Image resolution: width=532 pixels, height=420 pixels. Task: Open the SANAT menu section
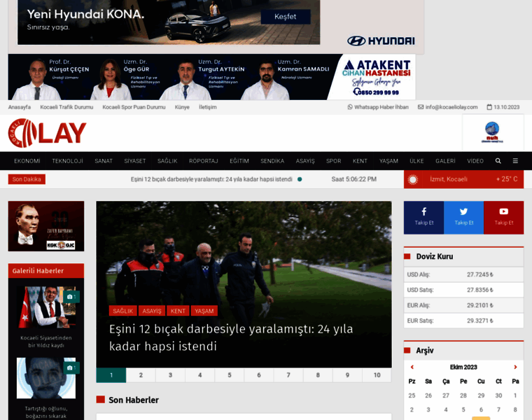tap(104, 161)
